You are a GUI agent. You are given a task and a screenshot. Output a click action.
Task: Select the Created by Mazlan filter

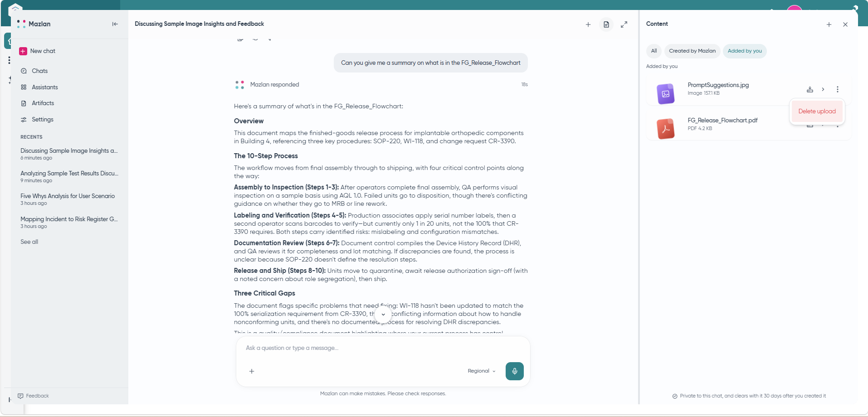pyautogui.click(x=692, y=51)
